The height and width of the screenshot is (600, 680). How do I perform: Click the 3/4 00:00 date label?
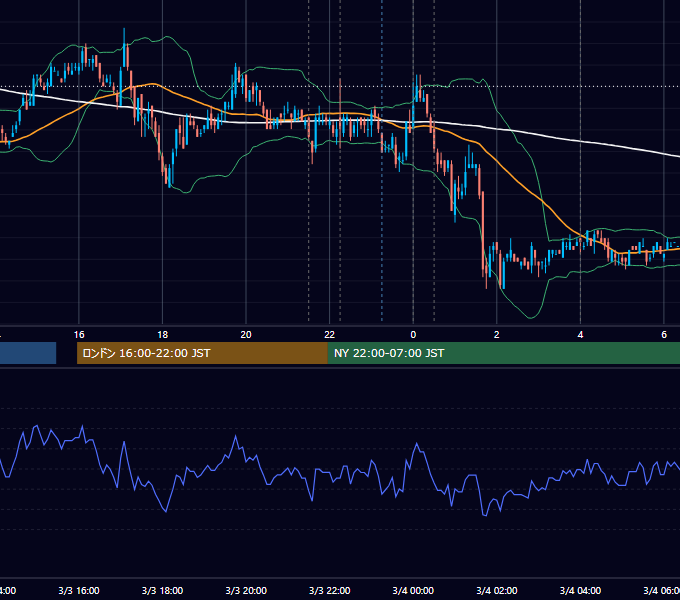pyautogui.click(x=413, y=590)
